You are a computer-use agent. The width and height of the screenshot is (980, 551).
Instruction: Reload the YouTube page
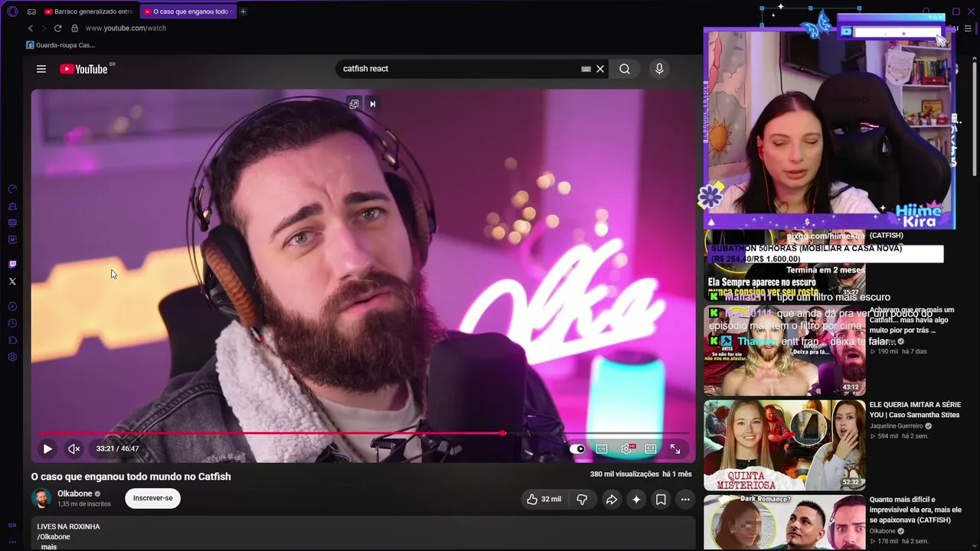57,28
